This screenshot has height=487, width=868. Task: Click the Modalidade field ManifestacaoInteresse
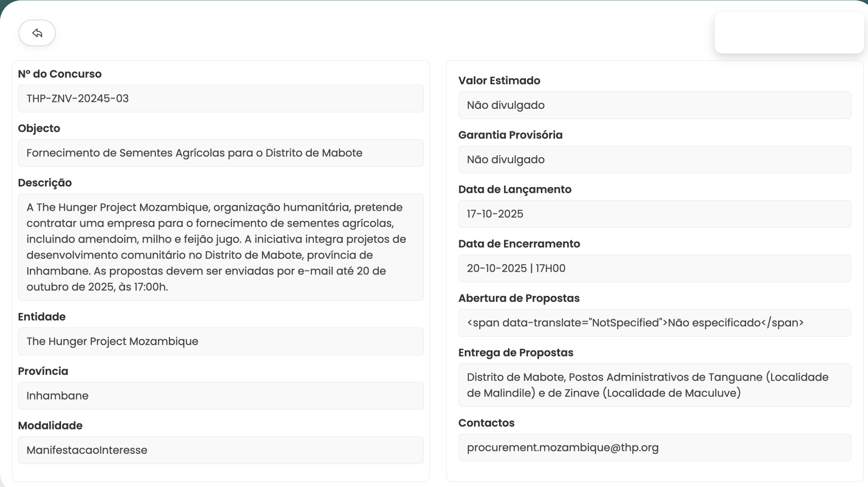(x=221, y=450)
